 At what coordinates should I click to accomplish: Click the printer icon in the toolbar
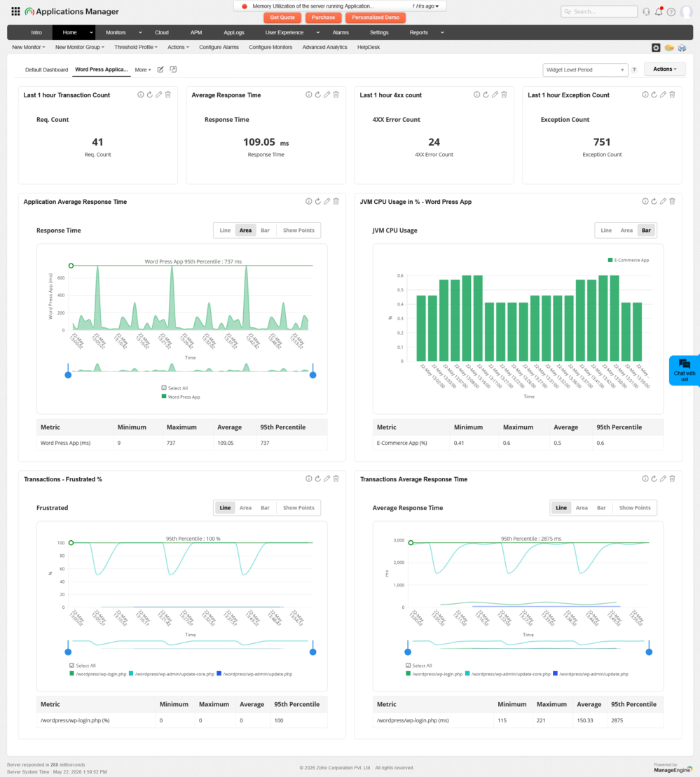click(x=682, y=48)
